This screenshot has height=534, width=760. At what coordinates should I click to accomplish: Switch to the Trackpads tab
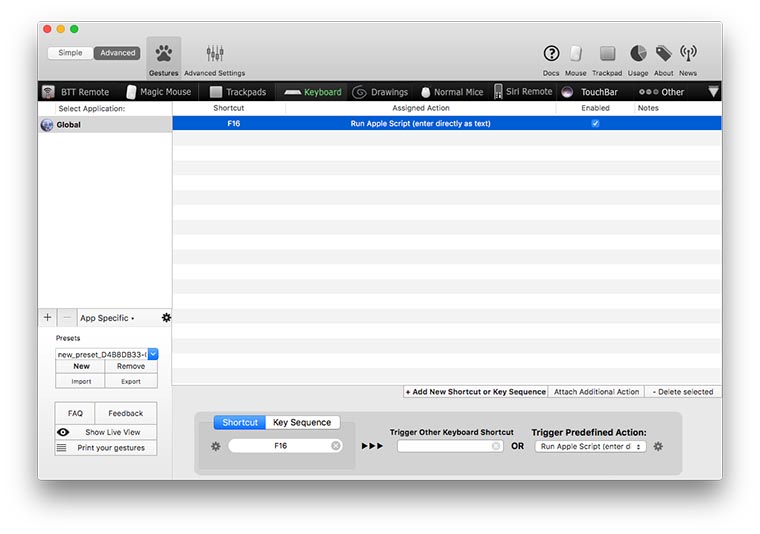coord(238,92)
